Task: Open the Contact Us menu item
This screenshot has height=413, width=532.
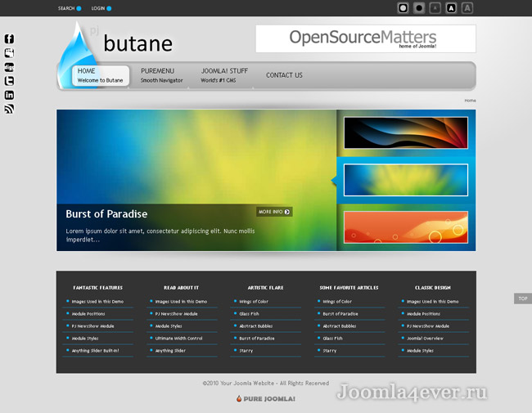Action: coord(284,75)
